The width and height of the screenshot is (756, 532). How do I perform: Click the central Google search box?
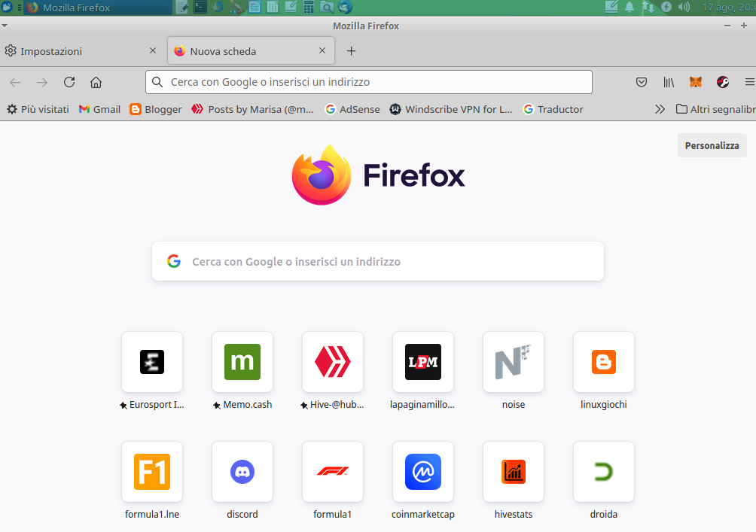pyautogui.click(x=377, y=261)
